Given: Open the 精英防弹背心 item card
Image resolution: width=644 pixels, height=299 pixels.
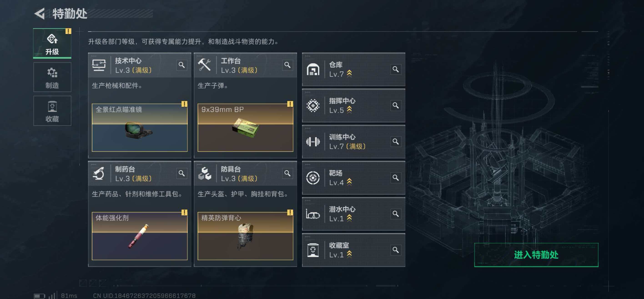Looking at the screenshot, I should pyautogui.click(x=245, y=236).
